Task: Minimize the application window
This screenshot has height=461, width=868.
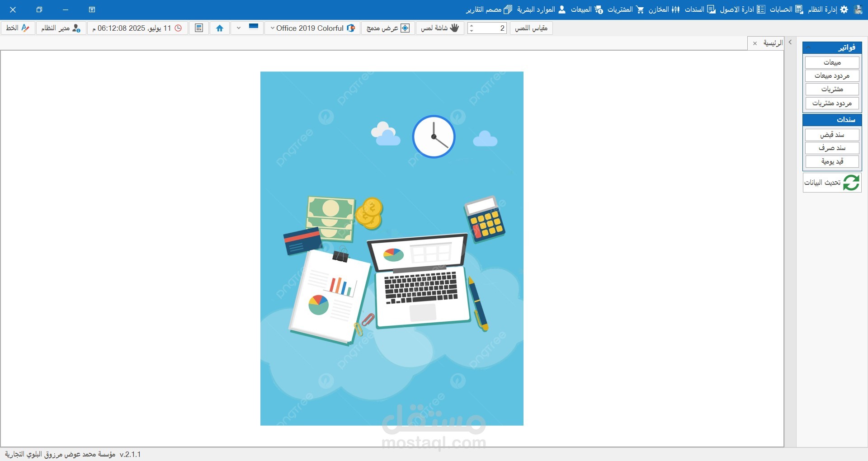Action: [x=66, y=9]
